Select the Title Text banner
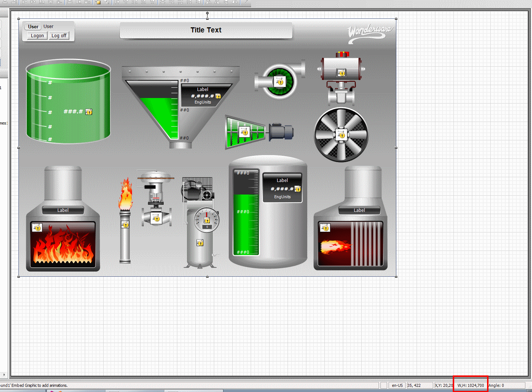 pos(206,30)
